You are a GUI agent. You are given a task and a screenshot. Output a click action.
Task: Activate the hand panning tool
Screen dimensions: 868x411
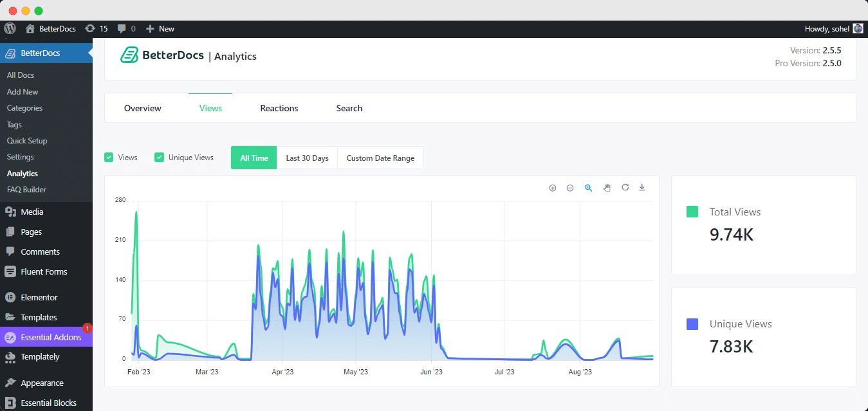607,188
